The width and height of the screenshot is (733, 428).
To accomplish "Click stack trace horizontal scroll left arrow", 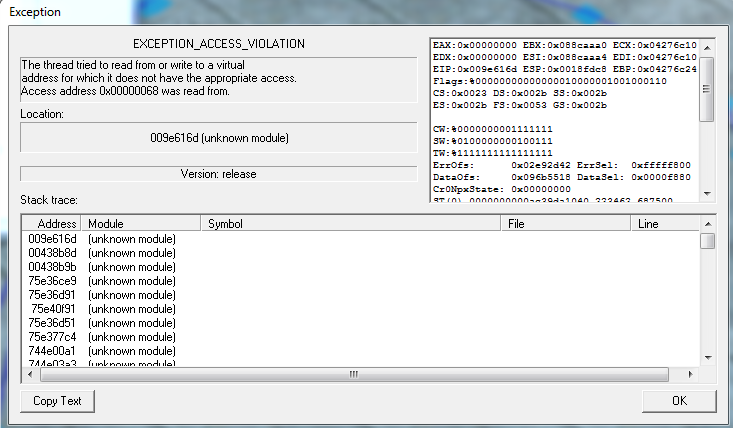I will pyautogui.click(x=30, y=374).
